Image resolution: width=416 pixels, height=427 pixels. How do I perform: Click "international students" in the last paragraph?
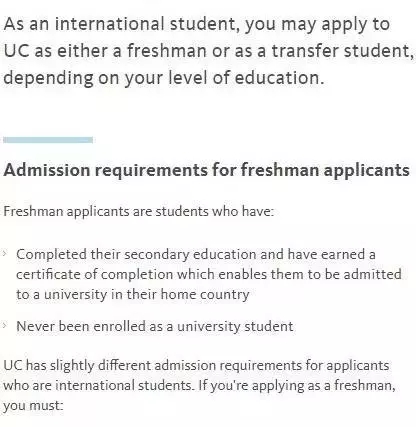(123, 386)
